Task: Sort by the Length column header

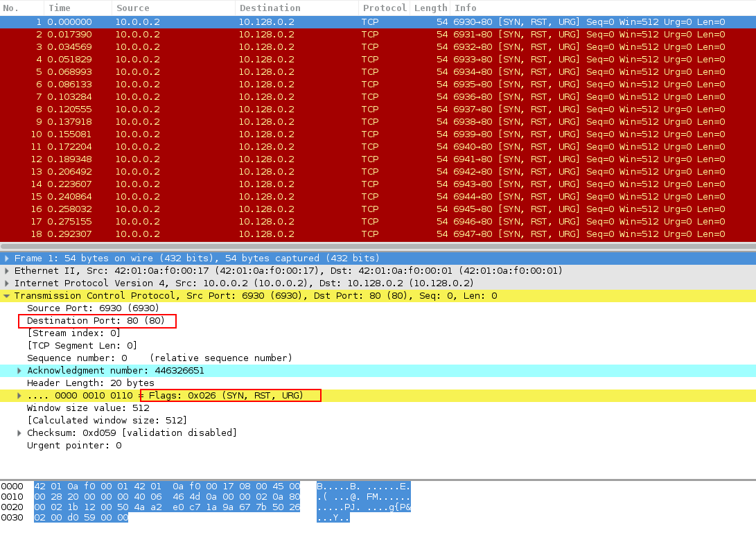Action: [x=430, y=8]
